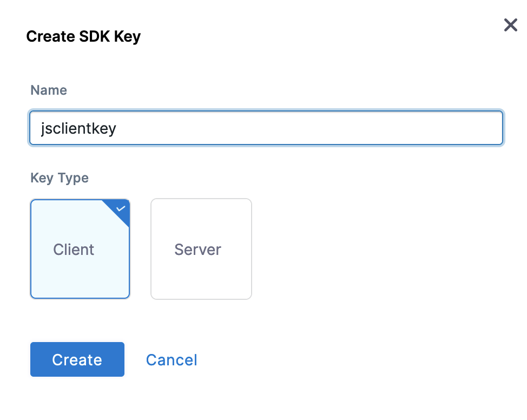Switch key type to Server
The image size is (527, 420).
201,249
